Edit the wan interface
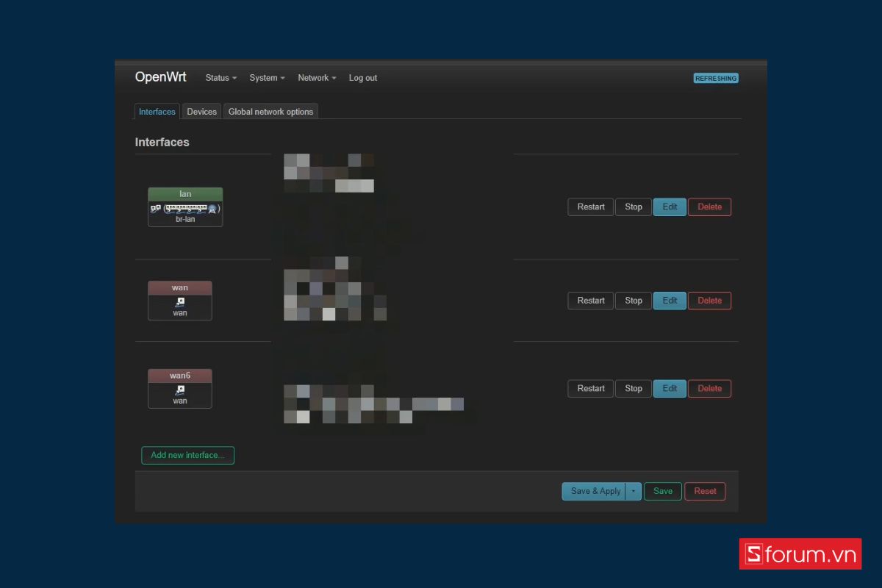The width and height of the screenshot is (882, 588). tap(670, 301)
